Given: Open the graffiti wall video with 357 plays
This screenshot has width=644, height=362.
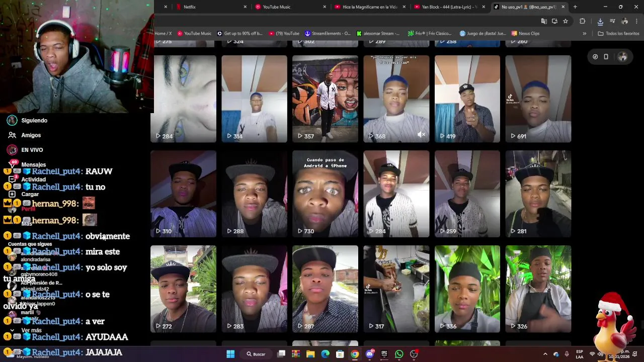Looking at the screenshot, I should [325, 99].
